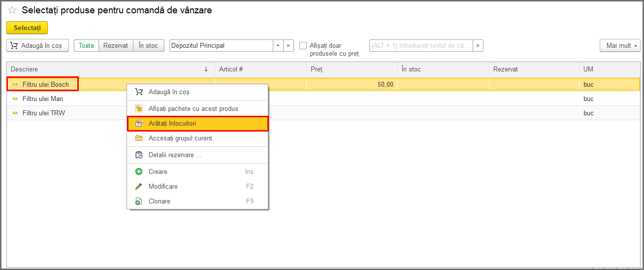Choose Afișați pachete cu acest produs
The width and height of the screenshot is (644, 270).
pos(197,108)
